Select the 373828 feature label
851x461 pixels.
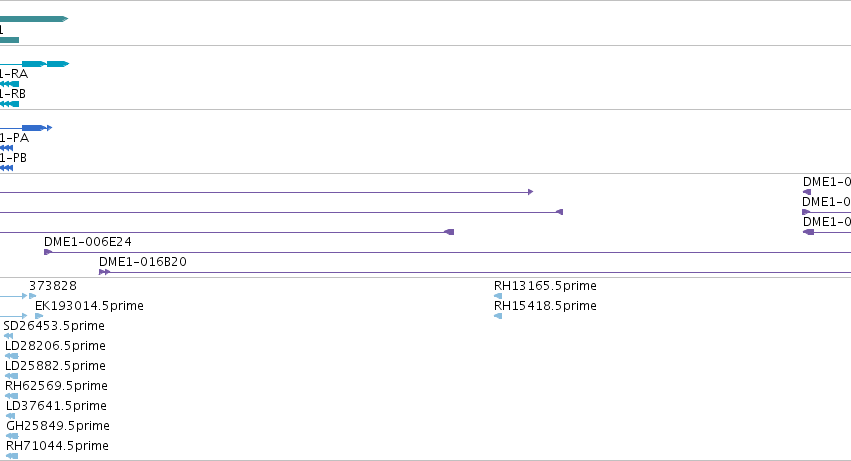point(53,286)
